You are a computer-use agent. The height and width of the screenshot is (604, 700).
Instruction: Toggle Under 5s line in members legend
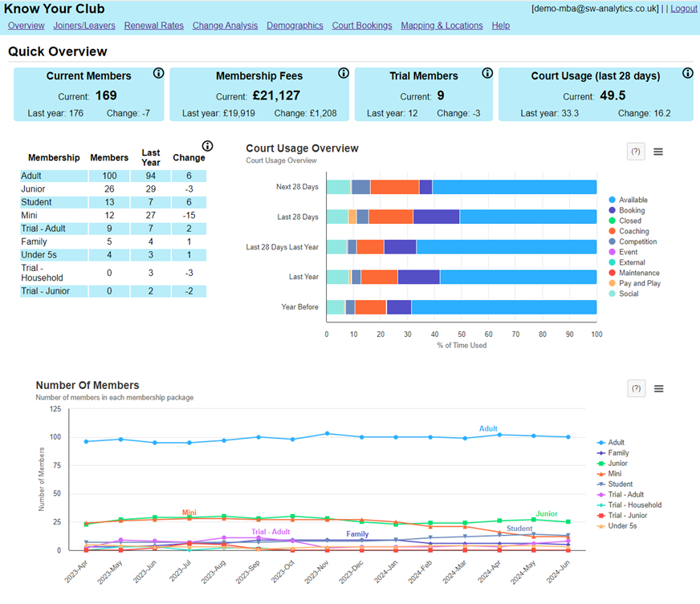617,526
